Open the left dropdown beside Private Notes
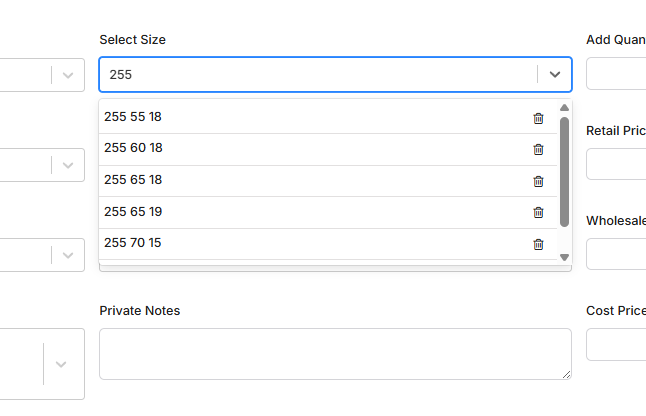The height and width of the screenshot is (416, 646). [42, 364]
